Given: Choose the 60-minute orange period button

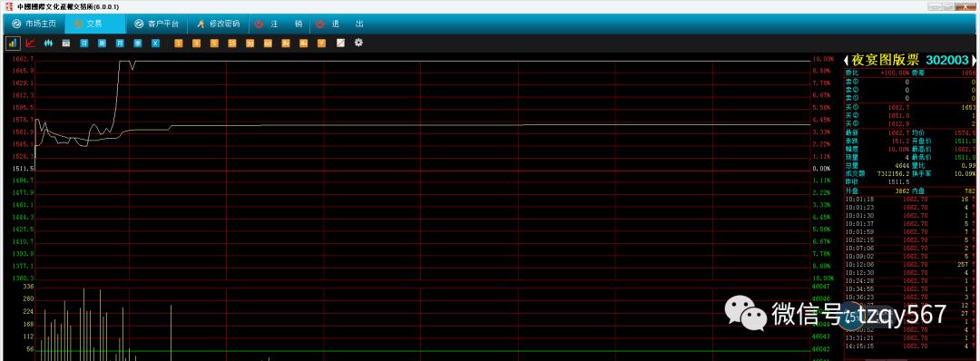Looking at the screenshot, I should 268,44.
